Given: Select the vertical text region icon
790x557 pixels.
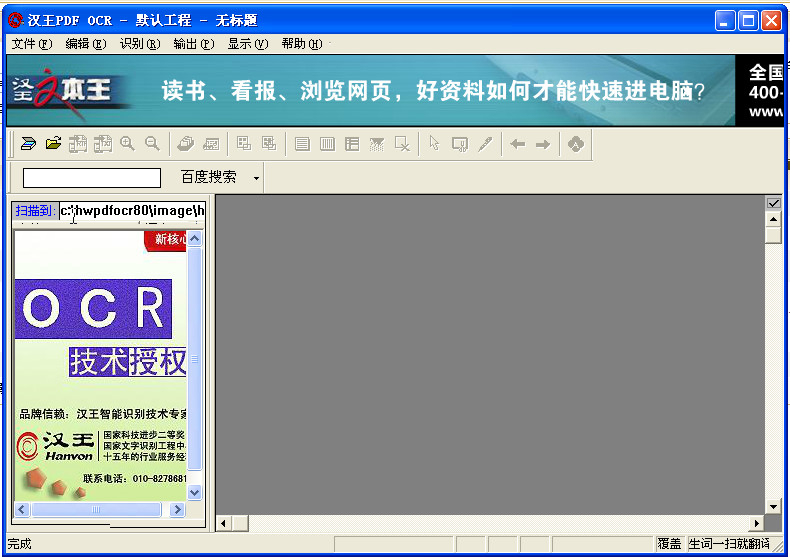Looking at the screenshot, I should (327, 144).
